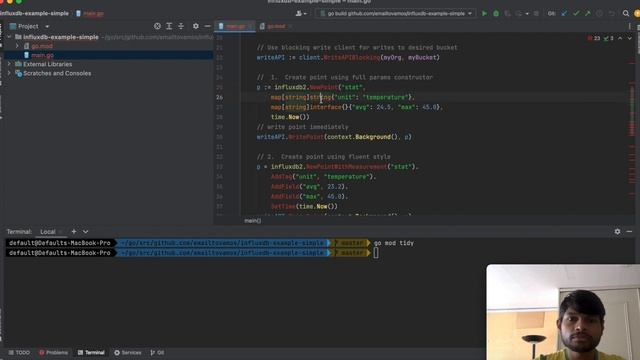
Task: Expand Scratches and Consoles node
Action: point(9,73)
